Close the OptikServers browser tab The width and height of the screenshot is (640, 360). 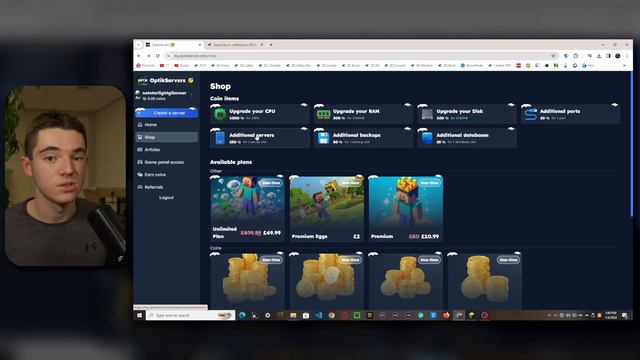[x=200, y=44]
